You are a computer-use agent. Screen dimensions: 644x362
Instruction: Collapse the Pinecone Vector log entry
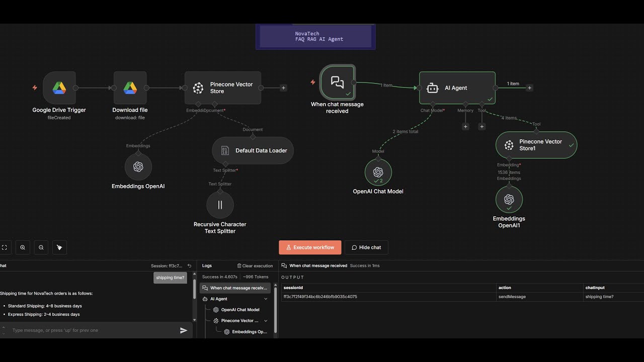pos(266,321)
